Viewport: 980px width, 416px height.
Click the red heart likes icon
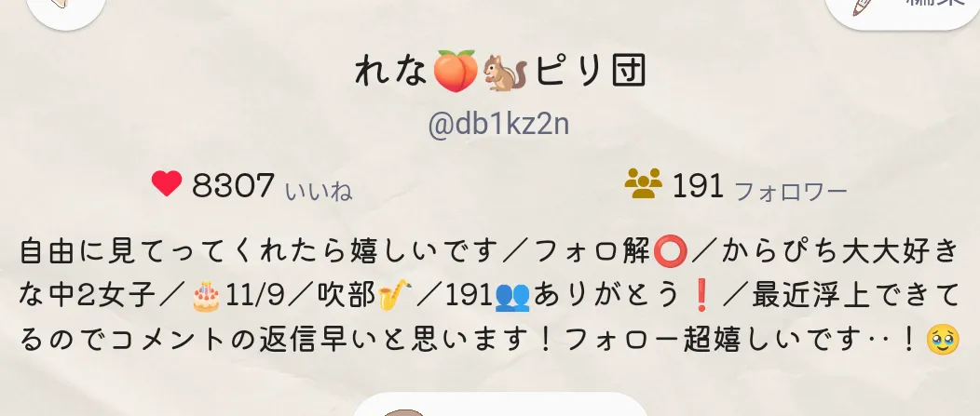click(x=167, y=183)
